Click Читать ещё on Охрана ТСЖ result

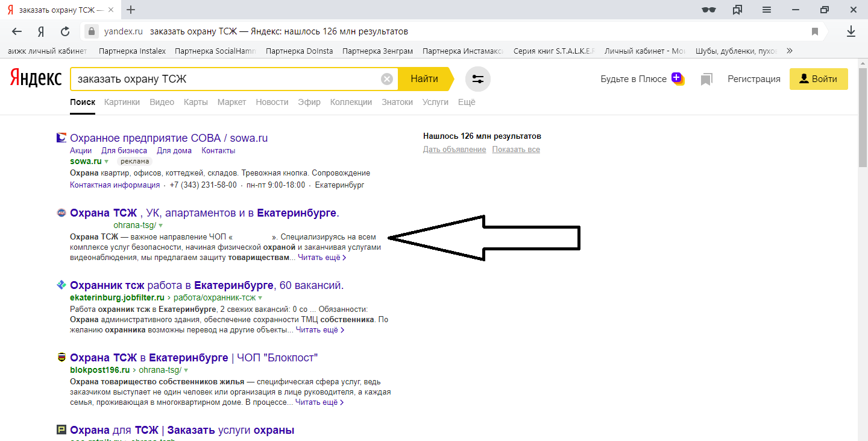pos(322,258)
